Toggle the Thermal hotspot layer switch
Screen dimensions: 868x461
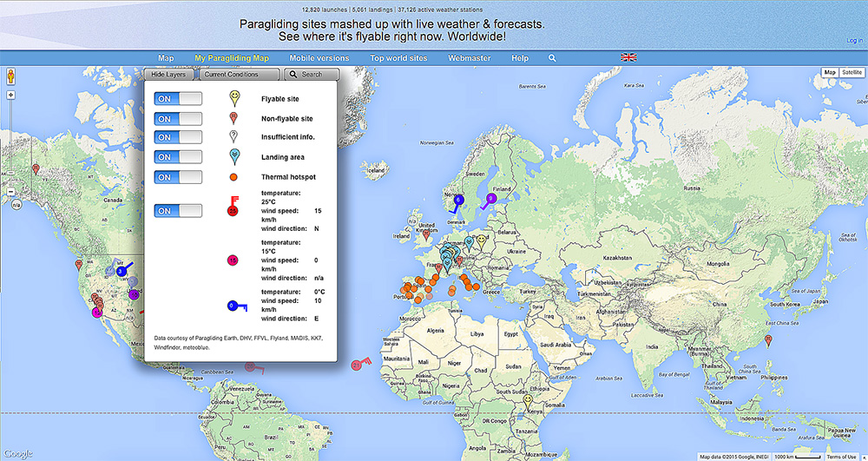[178, 177]
